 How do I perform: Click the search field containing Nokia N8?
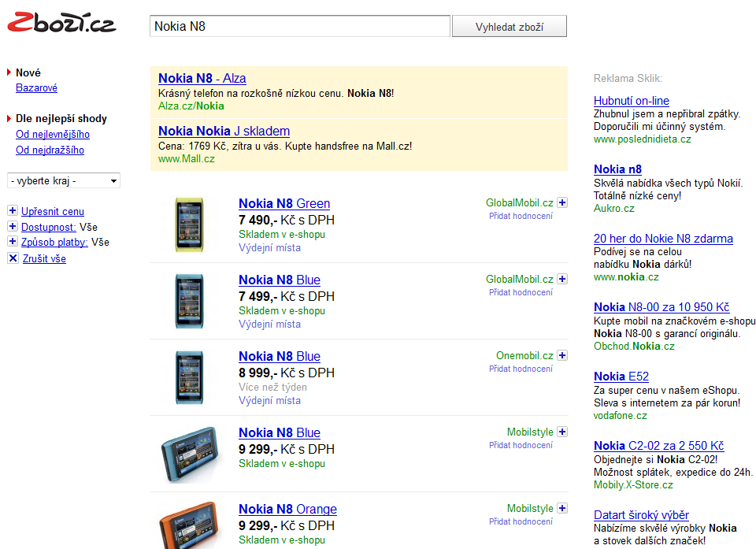click(x=300, y=26)
